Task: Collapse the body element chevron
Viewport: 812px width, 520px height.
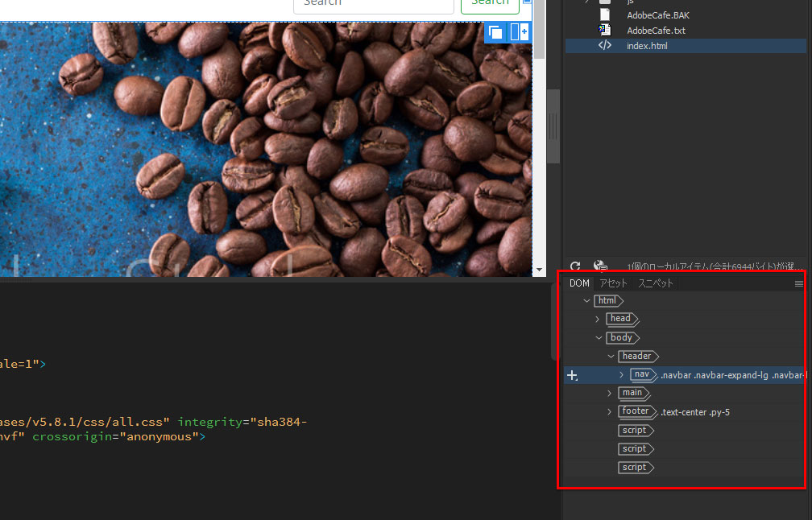Action: [x=598, y=338]
